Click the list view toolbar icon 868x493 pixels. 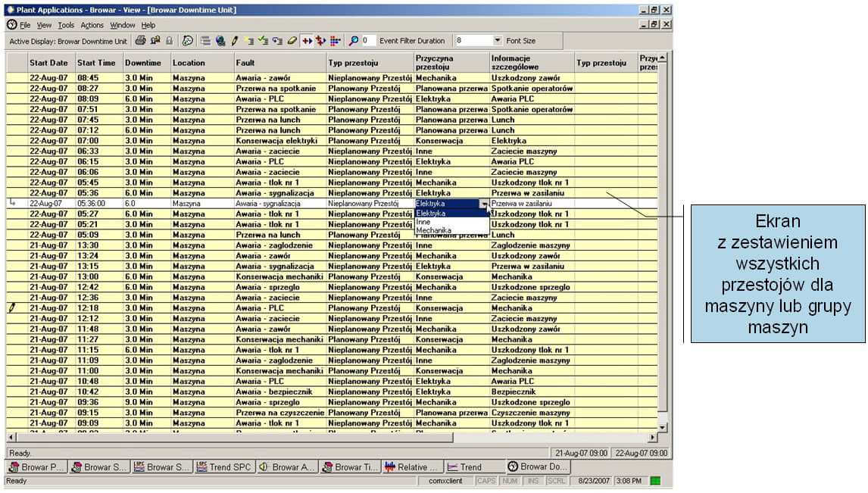click(205, 40)
